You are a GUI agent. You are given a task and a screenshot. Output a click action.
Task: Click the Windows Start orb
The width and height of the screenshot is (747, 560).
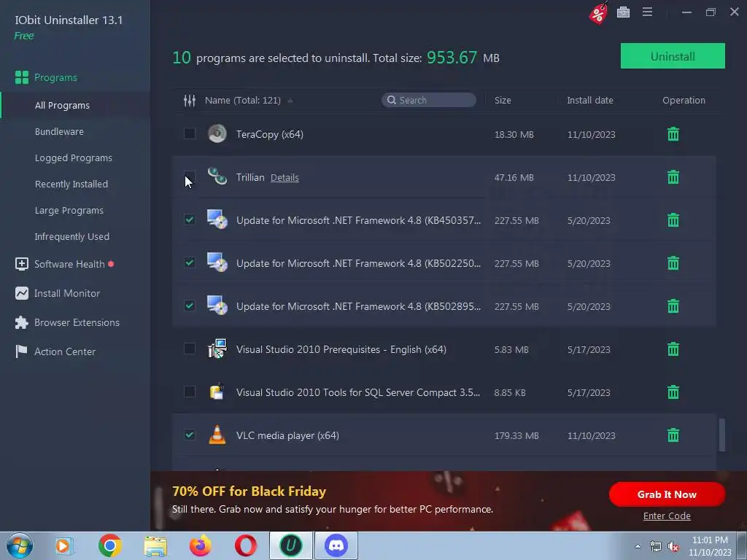tap(19, 545)
